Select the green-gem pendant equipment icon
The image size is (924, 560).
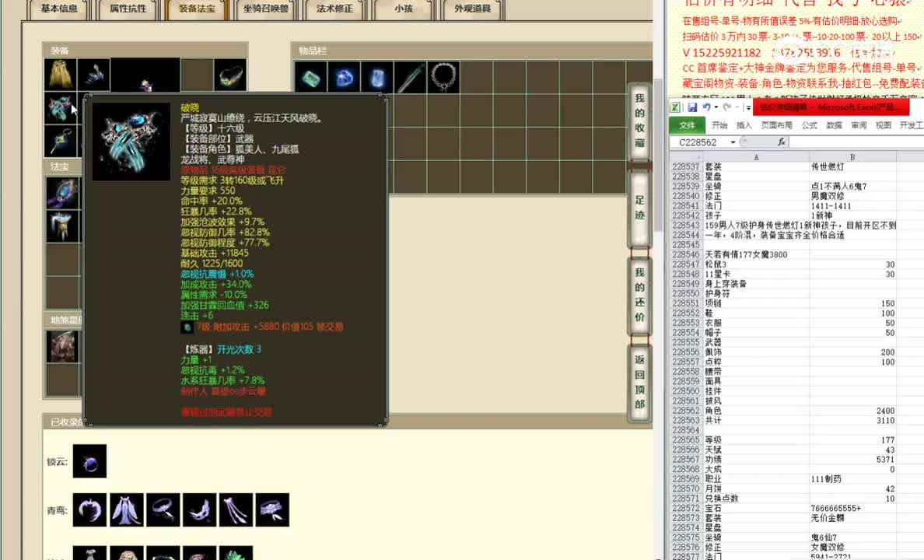60,142
